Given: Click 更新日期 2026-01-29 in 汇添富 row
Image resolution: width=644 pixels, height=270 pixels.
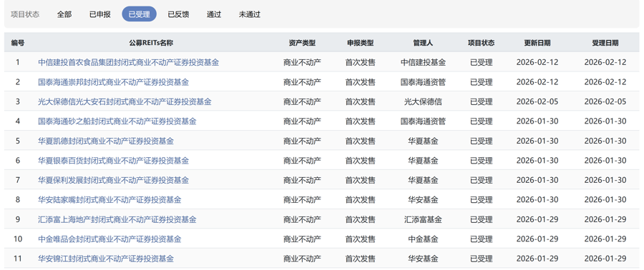Looking at the screenshot, I should click(x=537, y=219).
